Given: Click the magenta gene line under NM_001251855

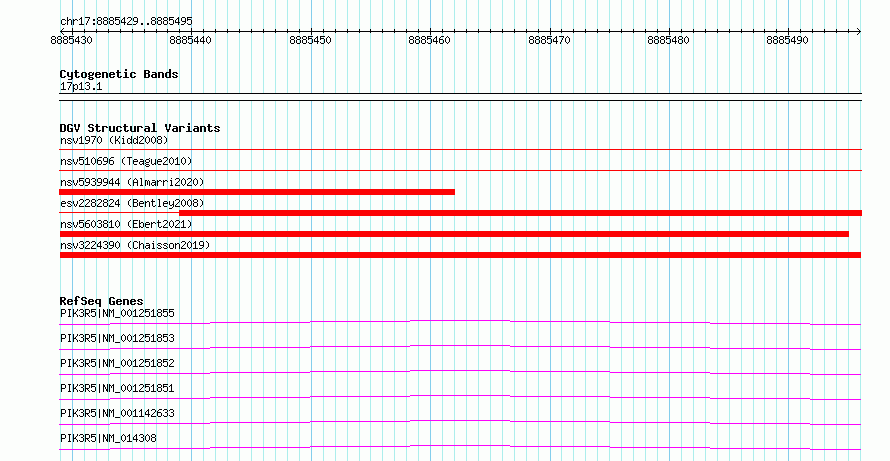Looking at the screenshot, I should coord(460,321).
